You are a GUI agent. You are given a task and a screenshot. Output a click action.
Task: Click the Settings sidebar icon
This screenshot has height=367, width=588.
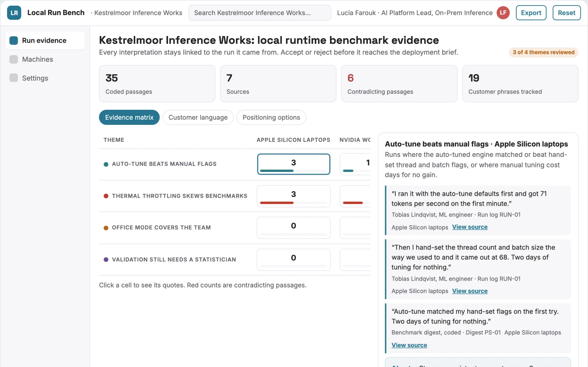pos(14,78)
